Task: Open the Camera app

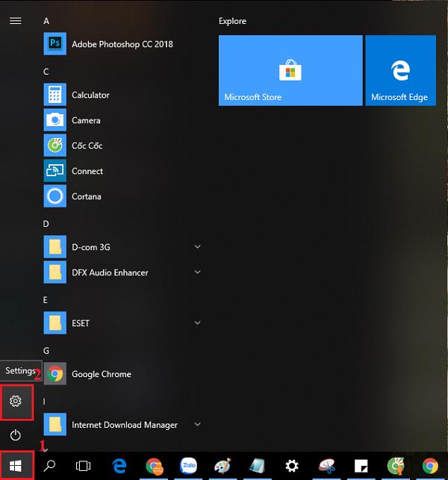Action: [x=85, y=120]
